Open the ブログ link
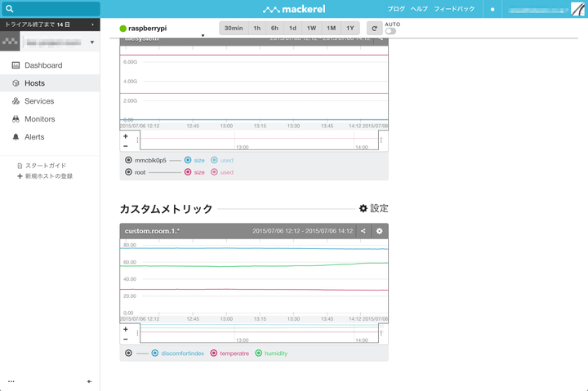The image size is (588, 391). (396, 9)
